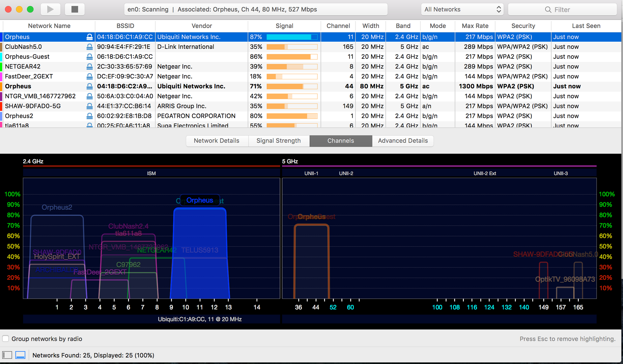Switch to the Signal Strength tab

(x=278, y=141)
